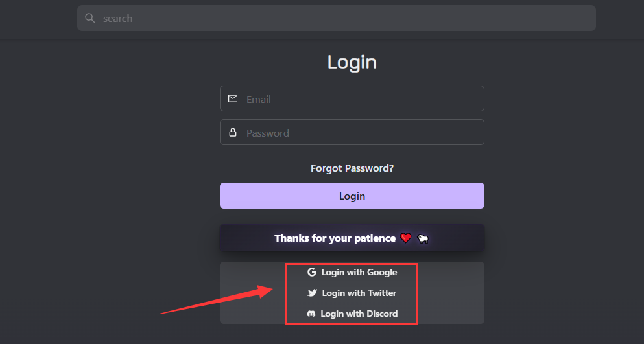644x344 pixels.
Task: Click the word patience in the banner
Action: (375, 238)
